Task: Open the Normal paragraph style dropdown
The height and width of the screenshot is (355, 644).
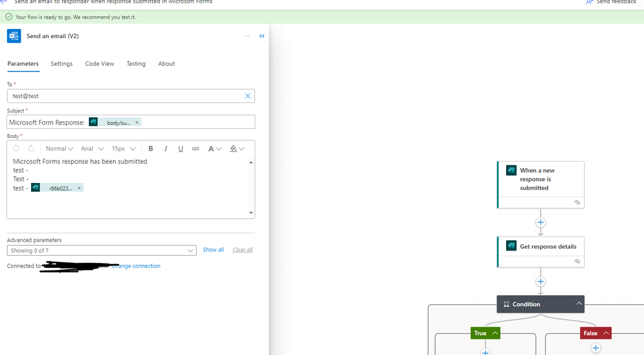Action: (59, 149)
